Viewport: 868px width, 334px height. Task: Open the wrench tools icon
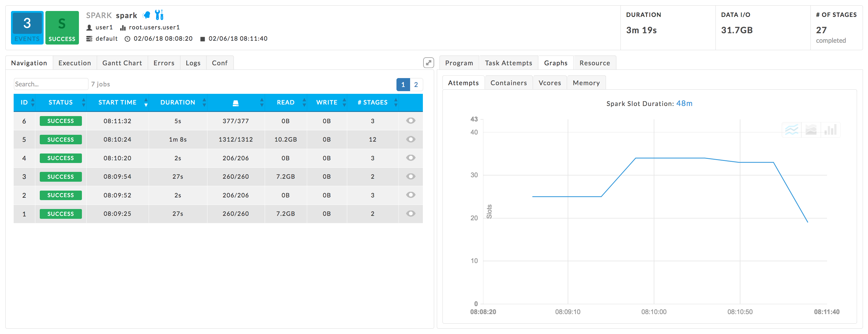pos(159,15)
